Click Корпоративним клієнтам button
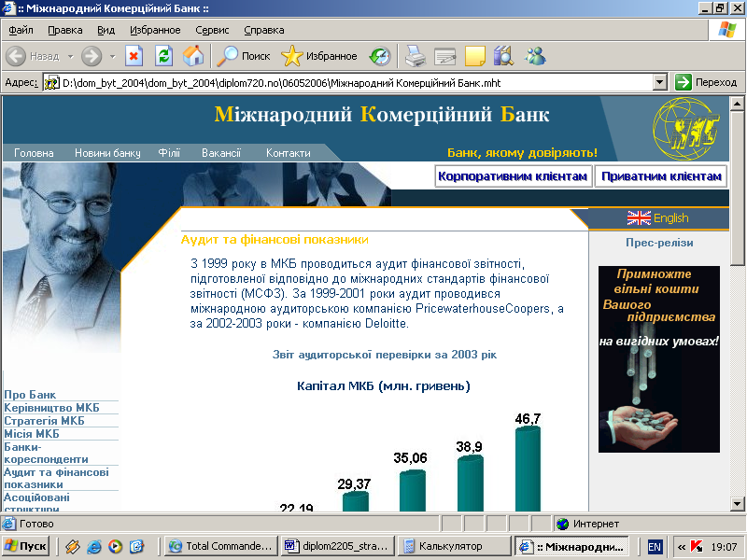 pos(513,176)
